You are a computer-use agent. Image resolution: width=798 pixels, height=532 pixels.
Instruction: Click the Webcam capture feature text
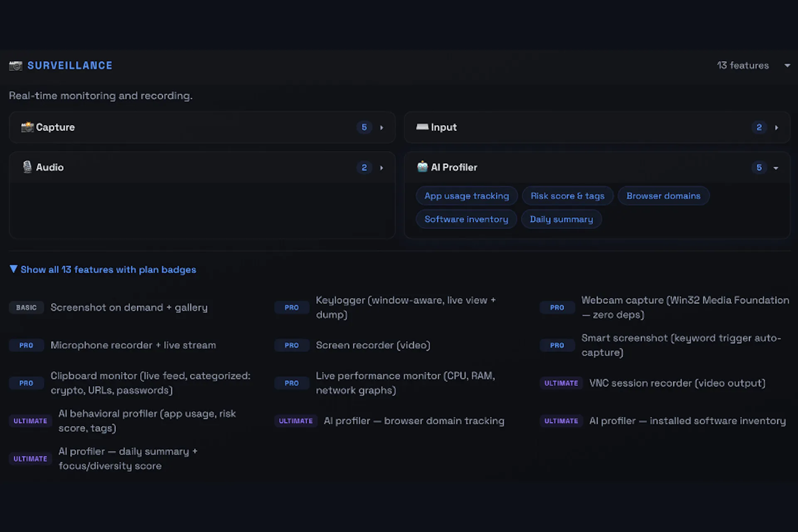(x=685, y=308)
